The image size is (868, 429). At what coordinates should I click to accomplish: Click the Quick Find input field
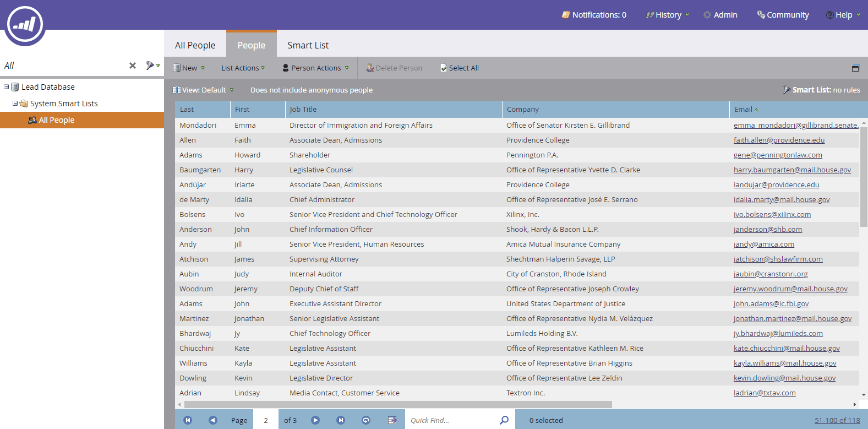point(451,420)
